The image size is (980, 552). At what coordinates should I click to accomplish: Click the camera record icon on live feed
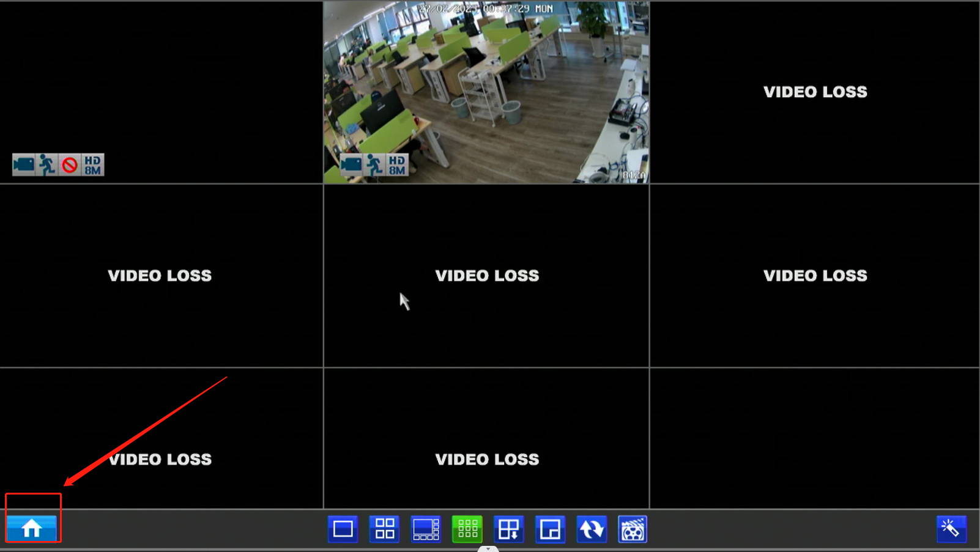pos(351,164)
